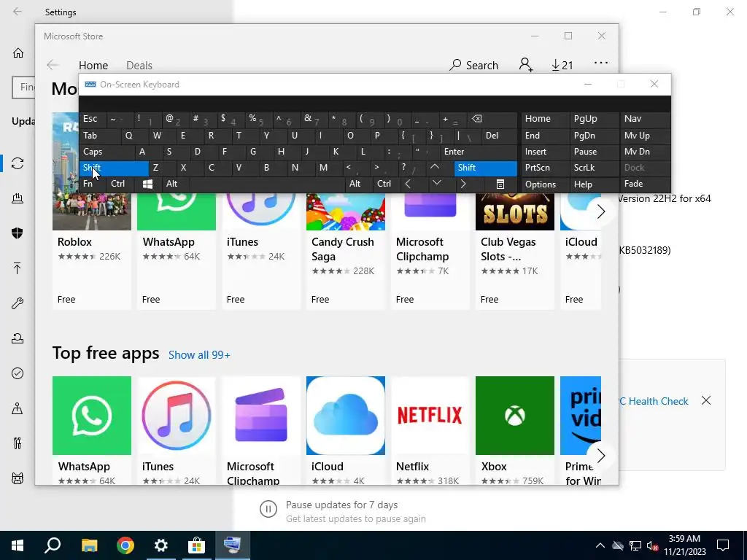
Task: Tap the down arrow key on On-Screen Keyboard
Action: 436,183
